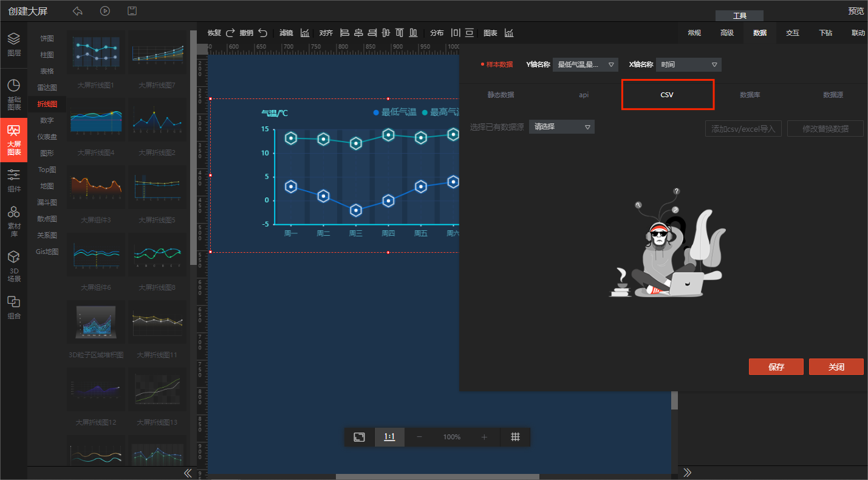Pick the 大屏折线图1 thumbnail

96,53
